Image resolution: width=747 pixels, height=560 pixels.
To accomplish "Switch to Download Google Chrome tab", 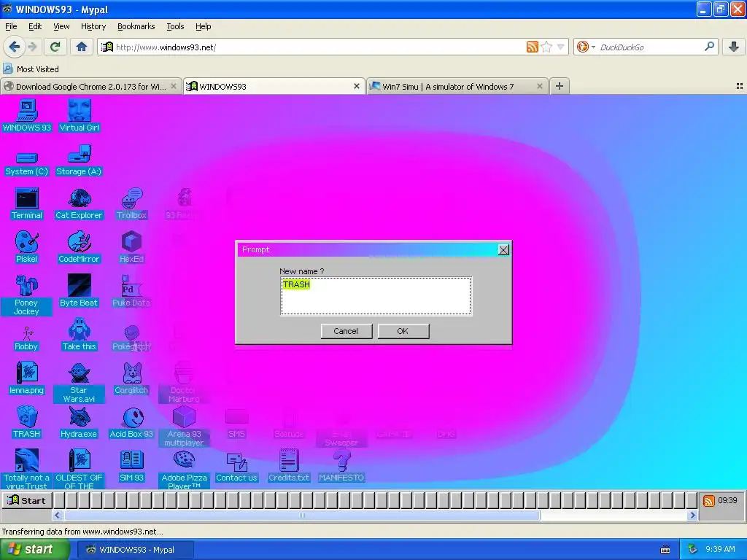I will click(x=91, y=86).
